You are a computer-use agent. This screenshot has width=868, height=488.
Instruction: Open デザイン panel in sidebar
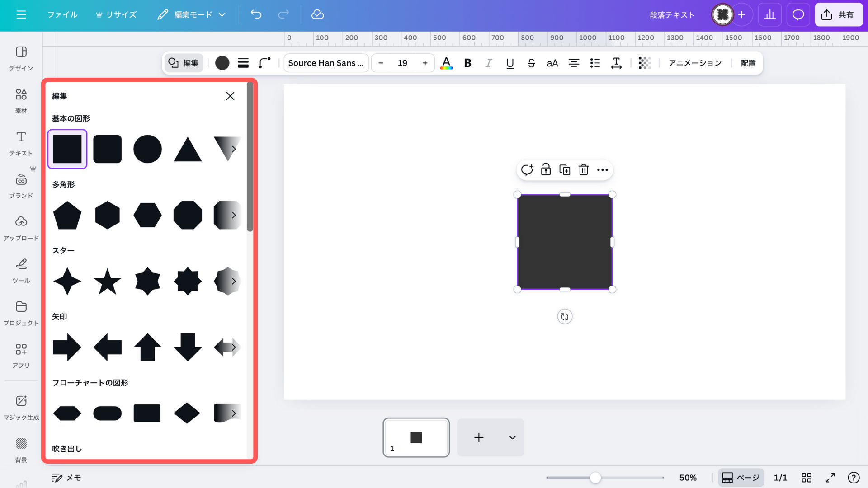point(21,59)
